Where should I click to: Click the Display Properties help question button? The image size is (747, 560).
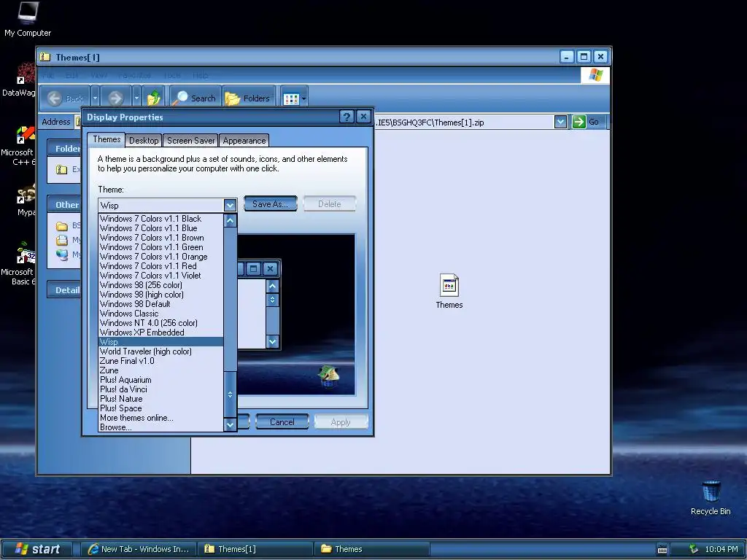point(347,117)
